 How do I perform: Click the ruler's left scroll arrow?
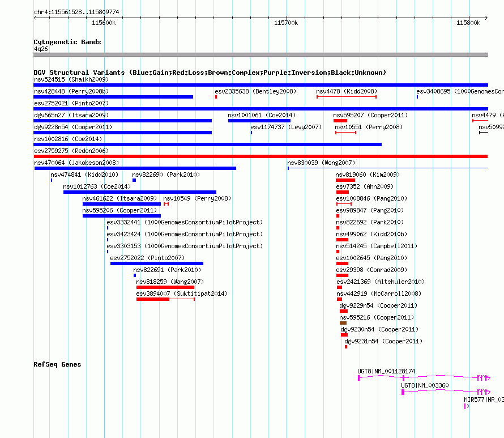[x=35, y=18]
